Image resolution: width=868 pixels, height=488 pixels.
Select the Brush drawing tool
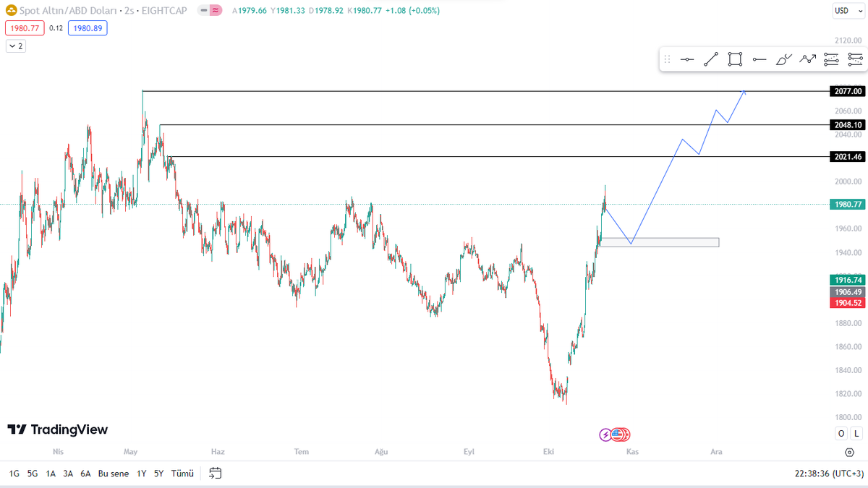(x=783, y=59)
